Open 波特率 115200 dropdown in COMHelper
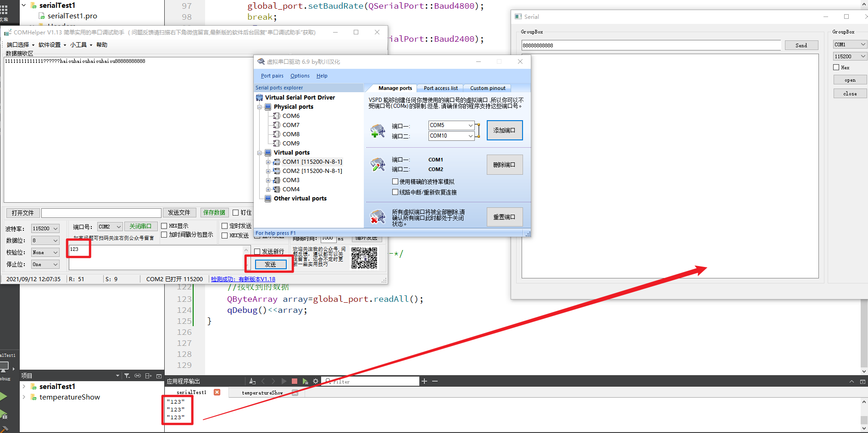The width and height of the screenshot is (868, 433). click(x=45, y=228)
